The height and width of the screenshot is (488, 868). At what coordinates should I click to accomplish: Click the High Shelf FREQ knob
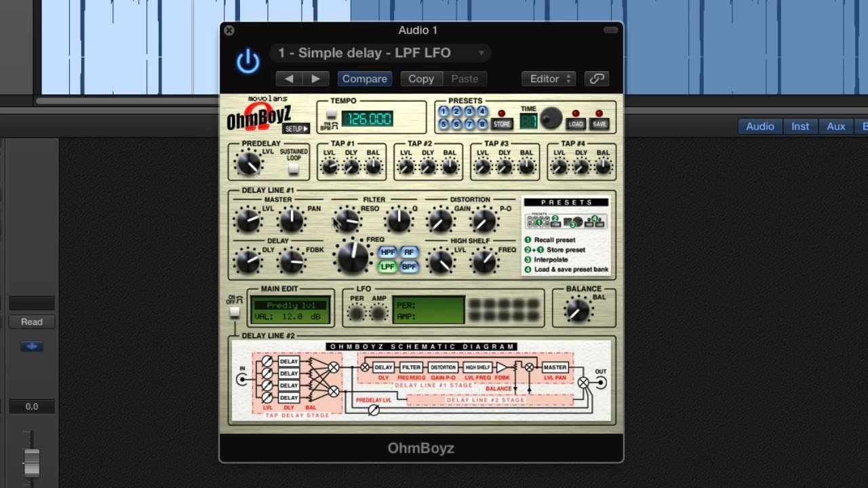click(x=484, y=262)
